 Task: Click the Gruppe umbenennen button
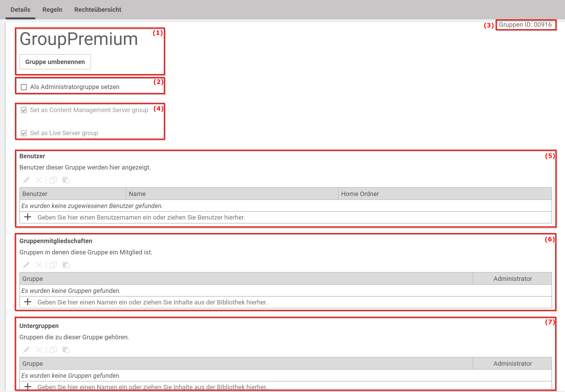[55, 62]
